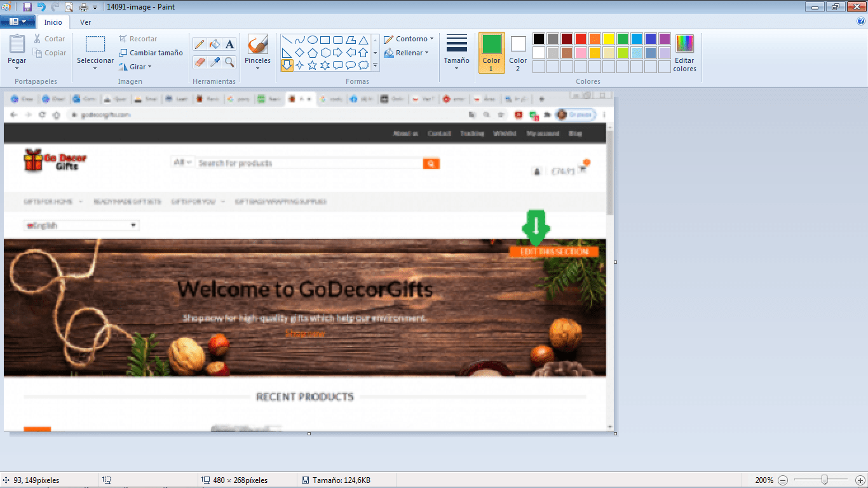Choose the pentagon shape
This screenshot has height=488, width=868.
[313, 53]
